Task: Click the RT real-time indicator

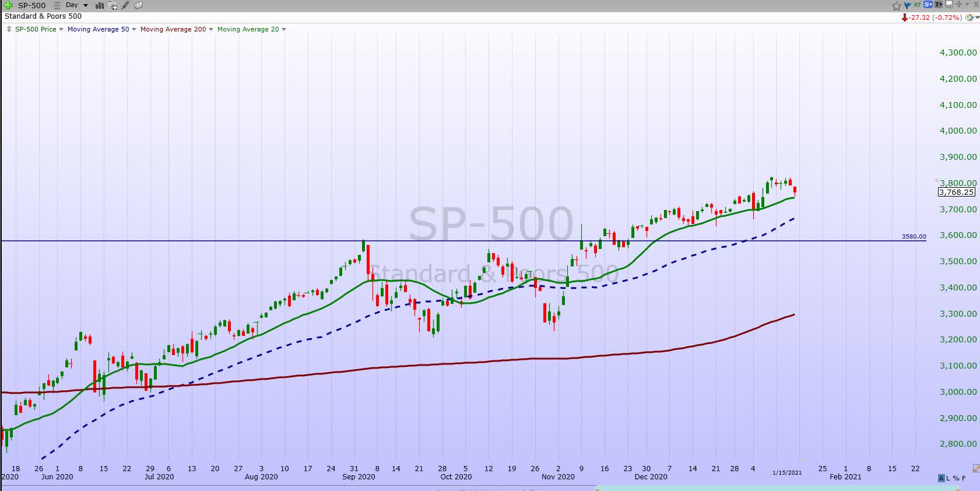Action: pos(918,5)
